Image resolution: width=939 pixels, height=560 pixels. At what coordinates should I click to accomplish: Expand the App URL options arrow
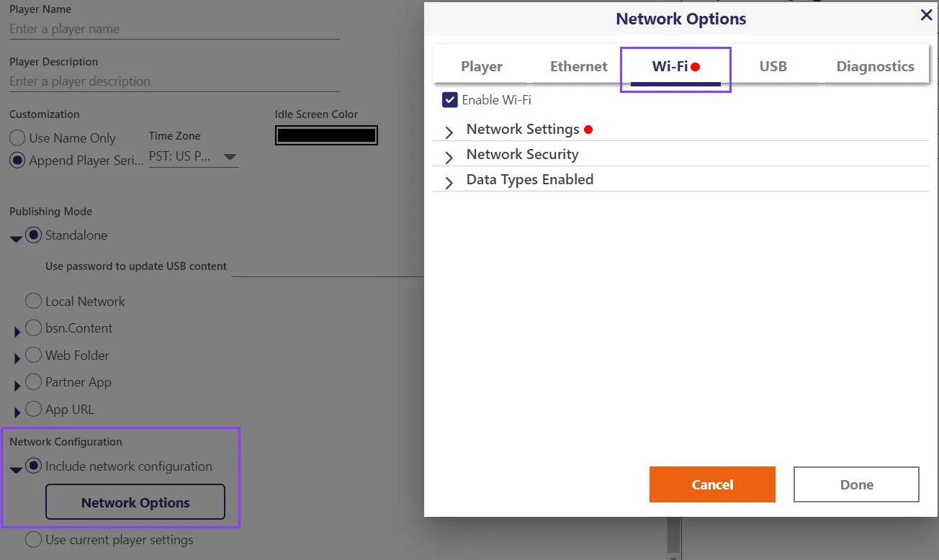point(17,413)
